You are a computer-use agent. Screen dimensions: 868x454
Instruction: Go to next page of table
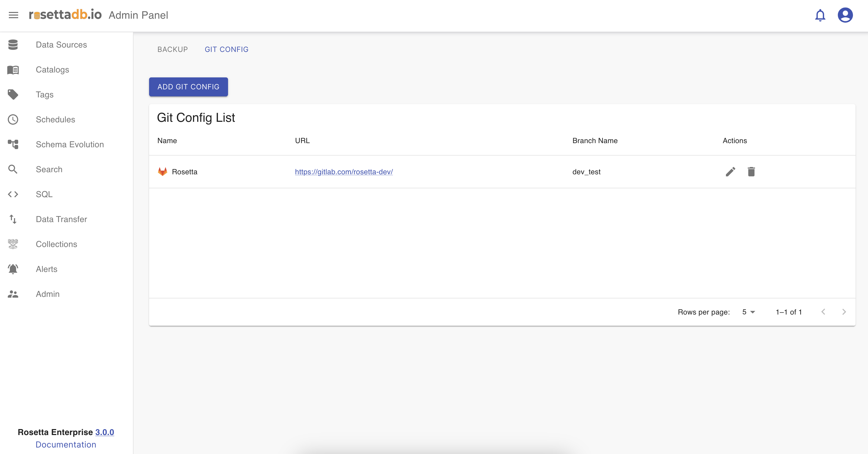(844, 312)
